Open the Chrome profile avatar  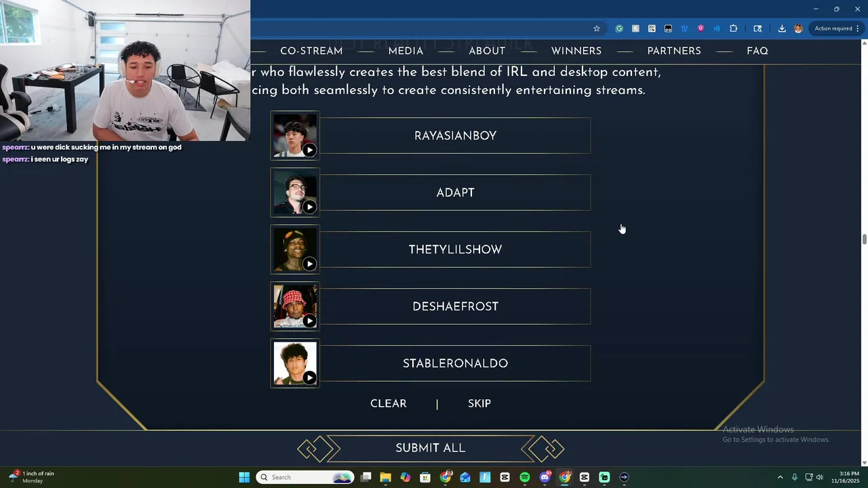pos(798,28)
